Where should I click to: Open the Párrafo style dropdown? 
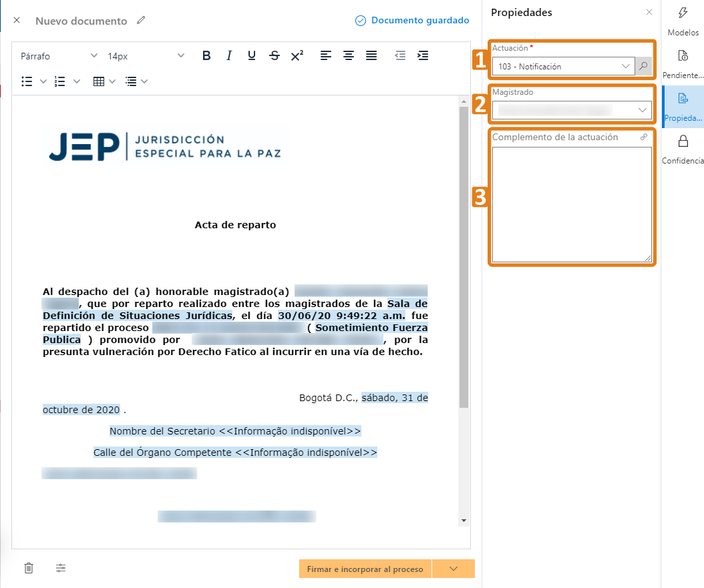click(x=59, y=56)
